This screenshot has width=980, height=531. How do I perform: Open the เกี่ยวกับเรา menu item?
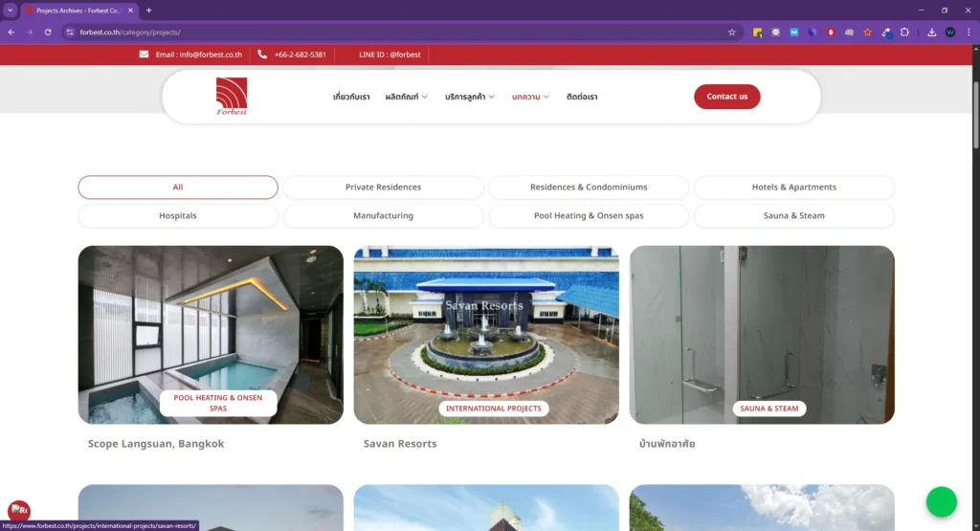[351, 97]
